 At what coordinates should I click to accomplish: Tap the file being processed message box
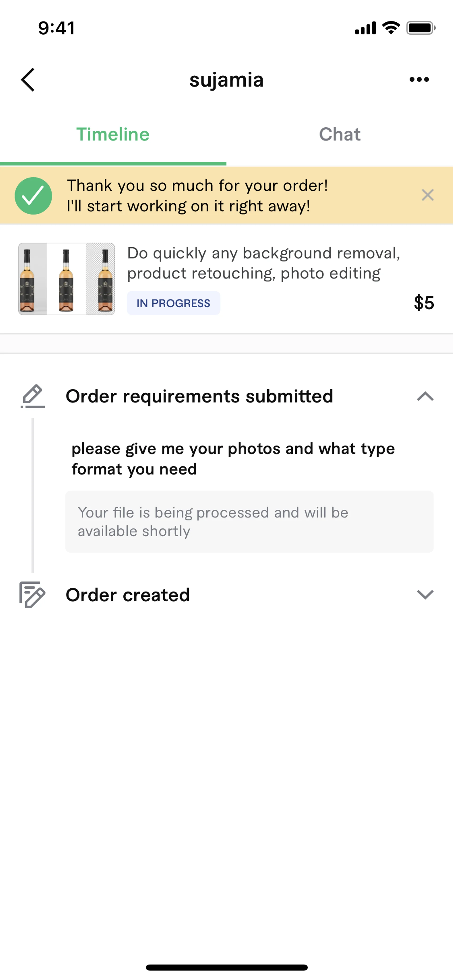pos(249,521)
